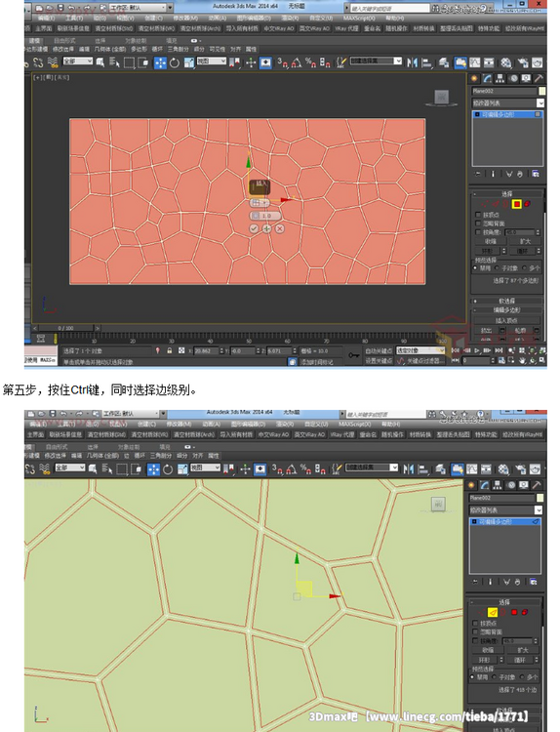Open 工具(T) menu in pink-viewport screenshot
Screen dimensions: 560x732
point(74,18)
